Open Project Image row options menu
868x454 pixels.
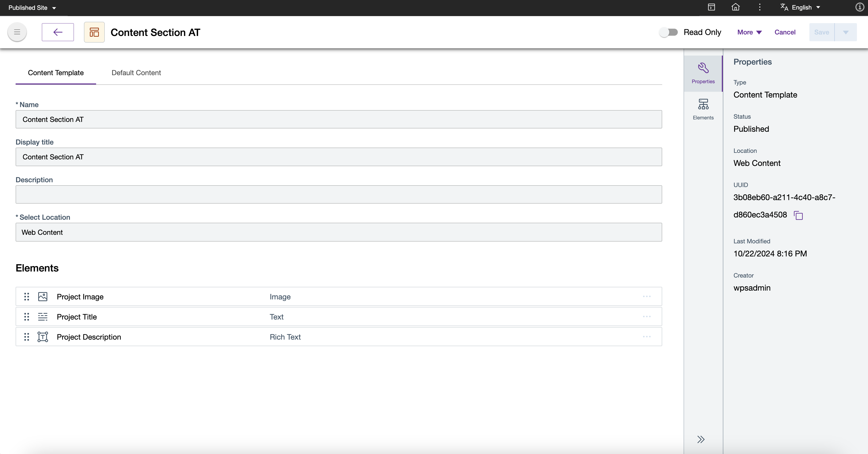pyautogui.click(x=646, y=296)
